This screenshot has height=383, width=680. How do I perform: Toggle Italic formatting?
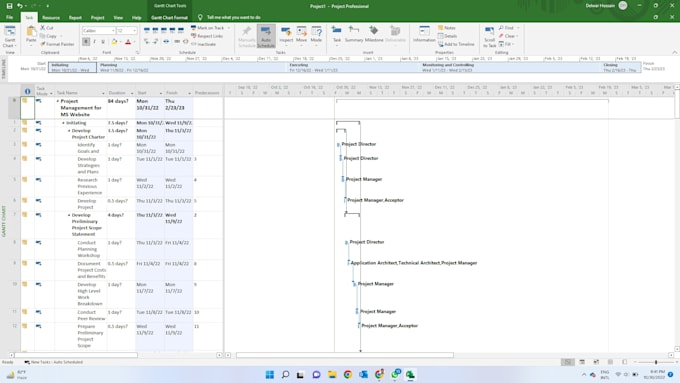pos(94,42)
